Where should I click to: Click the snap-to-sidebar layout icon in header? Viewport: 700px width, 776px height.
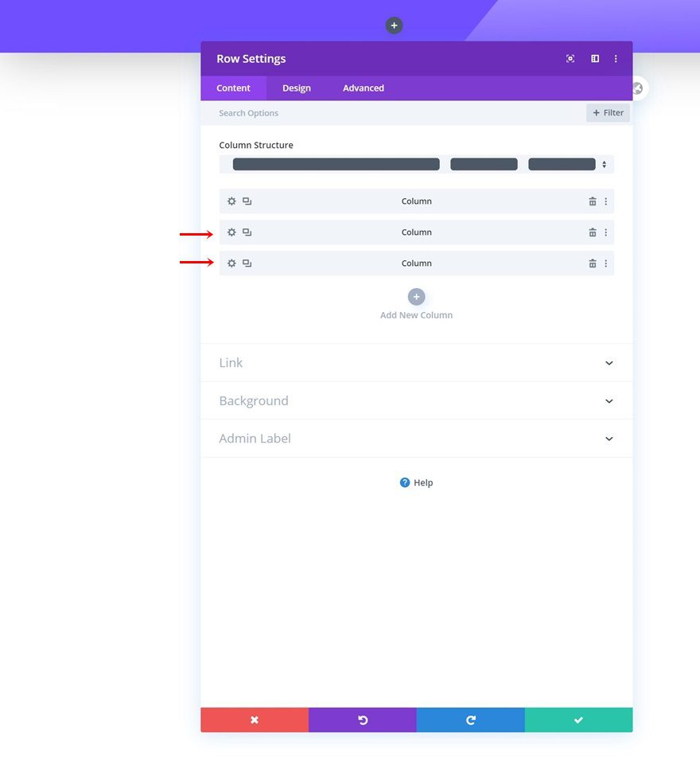595,58
